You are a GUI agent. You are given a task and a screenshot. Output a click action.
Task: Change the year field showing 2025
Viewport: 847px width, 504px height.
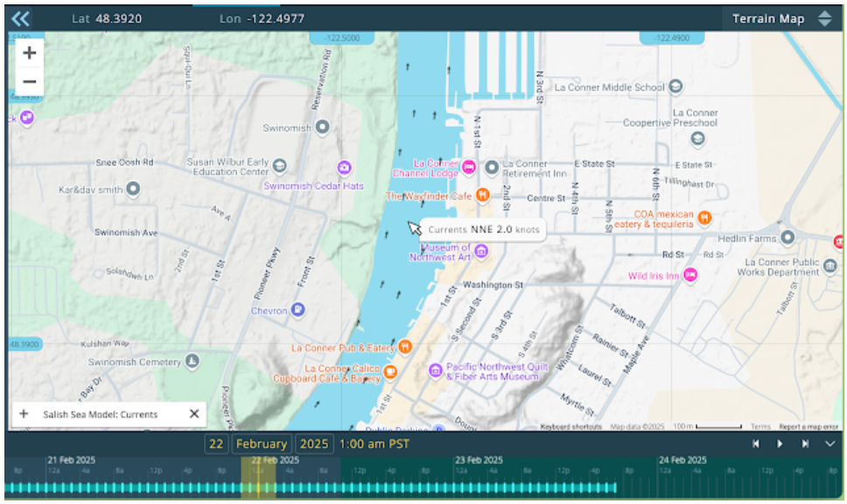coord(314,444)
